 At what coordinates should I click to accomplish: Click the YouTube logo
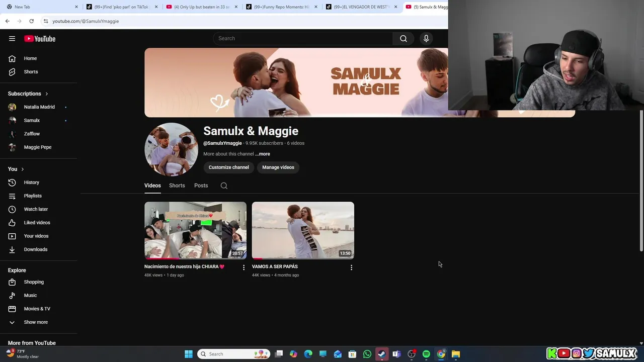click(x=40, y=39)
